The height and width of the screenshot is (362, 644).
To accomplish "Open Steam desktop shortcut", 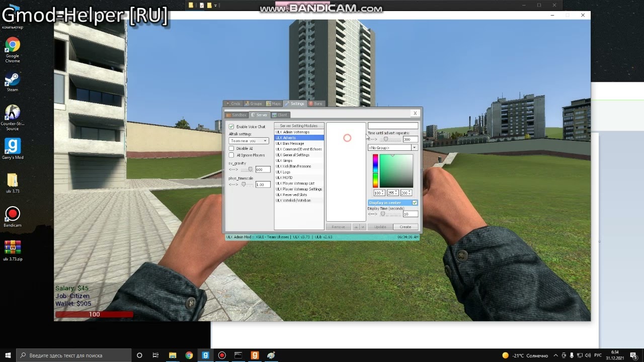I will [13, 82].
